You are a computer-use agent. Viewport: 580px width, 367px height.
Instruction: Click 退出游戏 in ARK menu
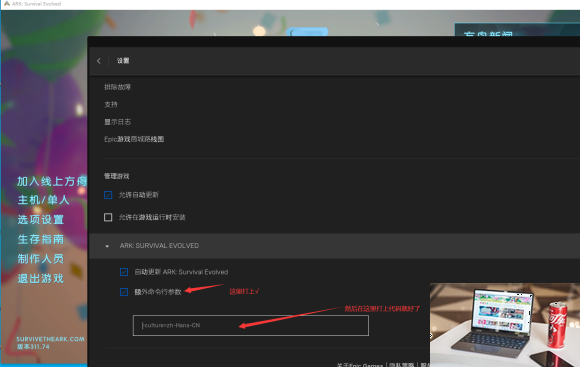click(x=41, y=279)
